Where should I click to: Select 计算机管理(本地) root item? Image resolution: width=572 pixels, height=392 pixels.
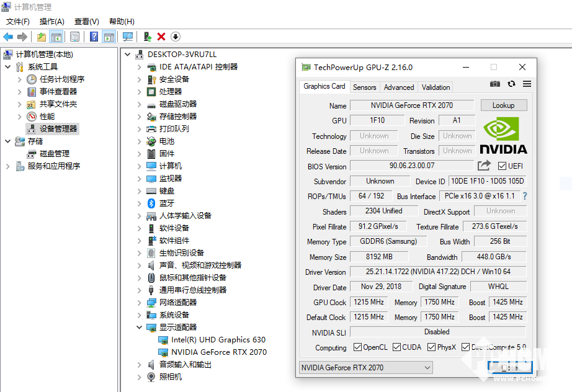[45, 55]
